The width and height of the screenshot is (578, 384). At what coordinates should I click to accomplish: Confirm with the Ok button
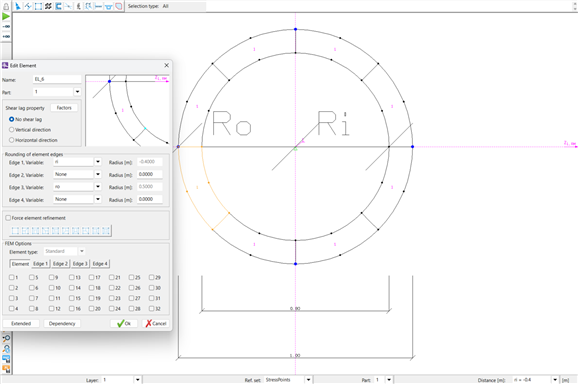(124, 324)
